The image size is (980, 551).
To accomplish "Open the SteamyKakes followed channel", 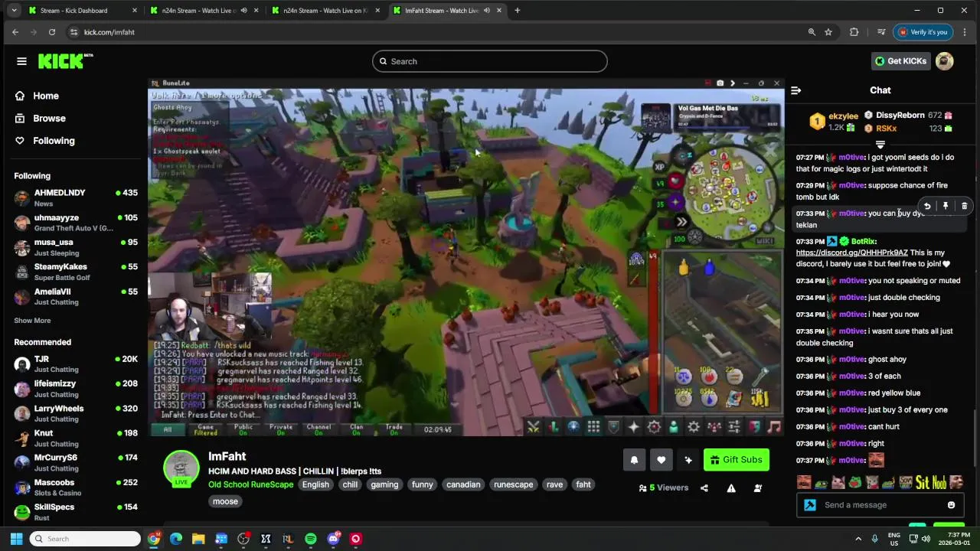I will (x=75, y=272).
